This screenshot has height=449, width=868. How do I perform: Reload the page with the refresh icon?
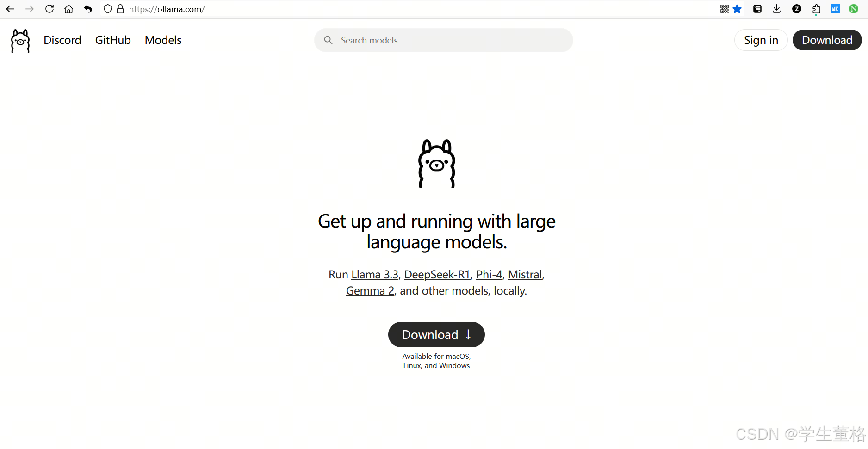pos(50,9)
